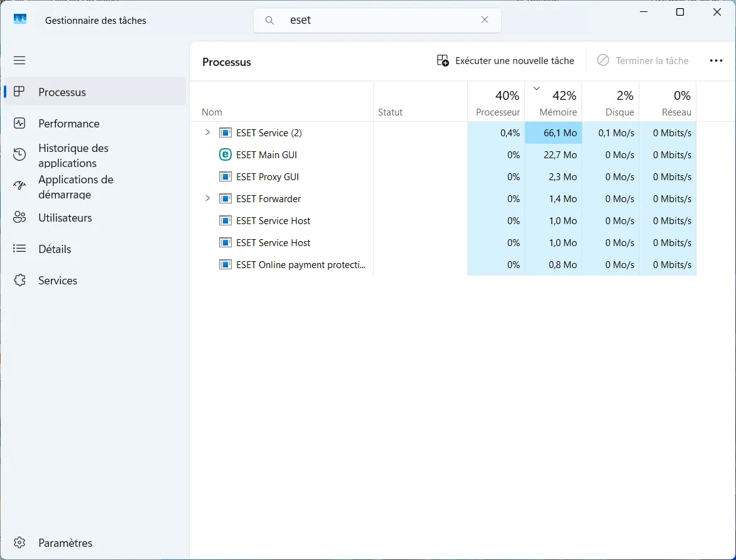Click the Performance graph icon
736x560 pixels.
coord(19,124)
